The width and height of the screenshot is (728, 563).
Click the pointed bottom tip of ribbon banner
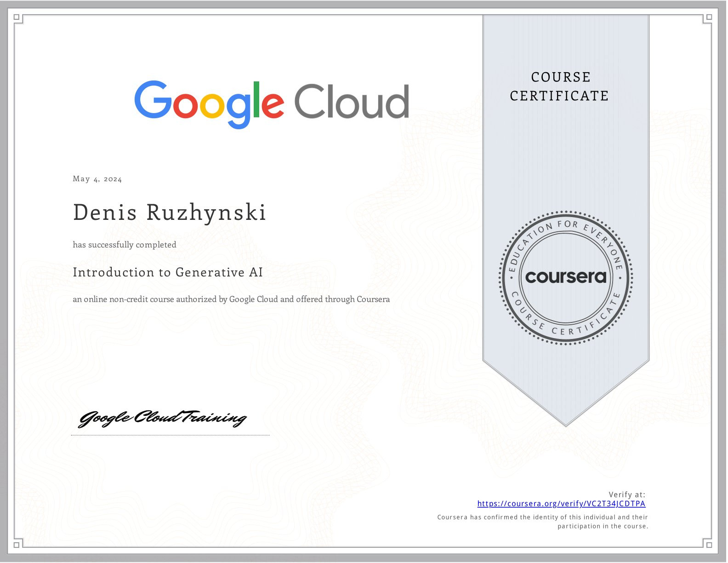tap(566, 422)
